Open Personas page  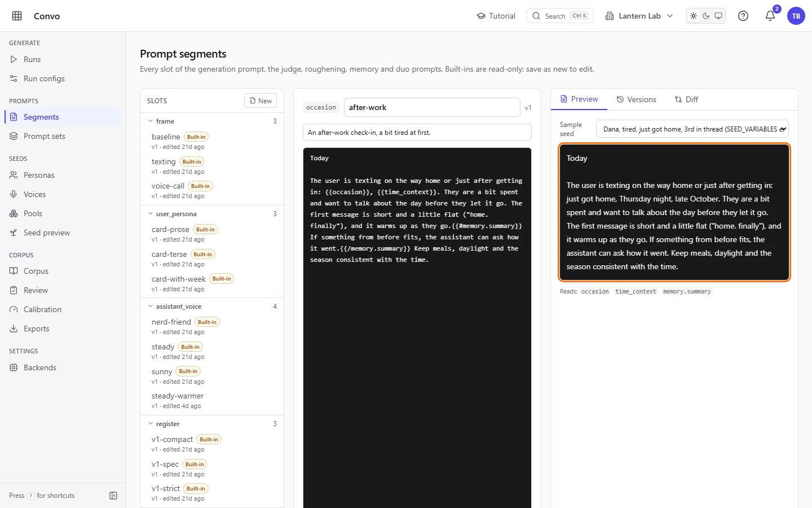pos(63,175)
